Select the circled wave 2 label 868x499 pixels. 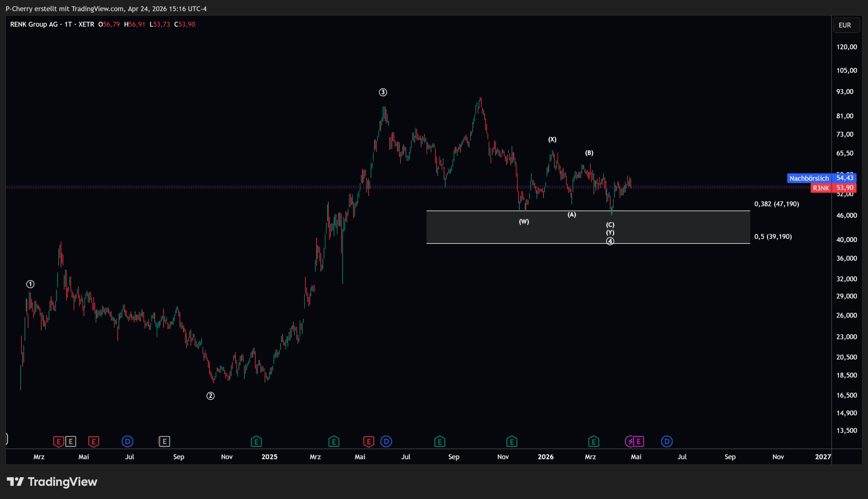(x=211, y=396)
